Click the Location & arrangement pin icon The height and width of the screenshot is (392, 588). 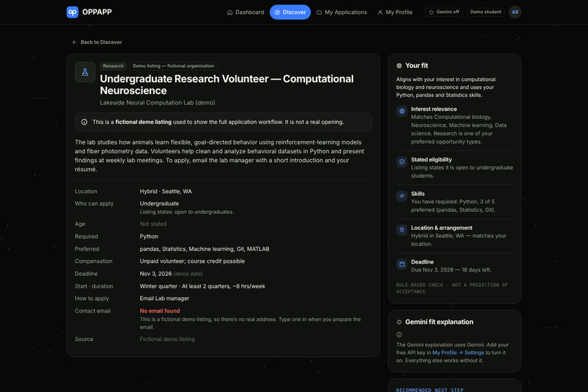(402, 230)
